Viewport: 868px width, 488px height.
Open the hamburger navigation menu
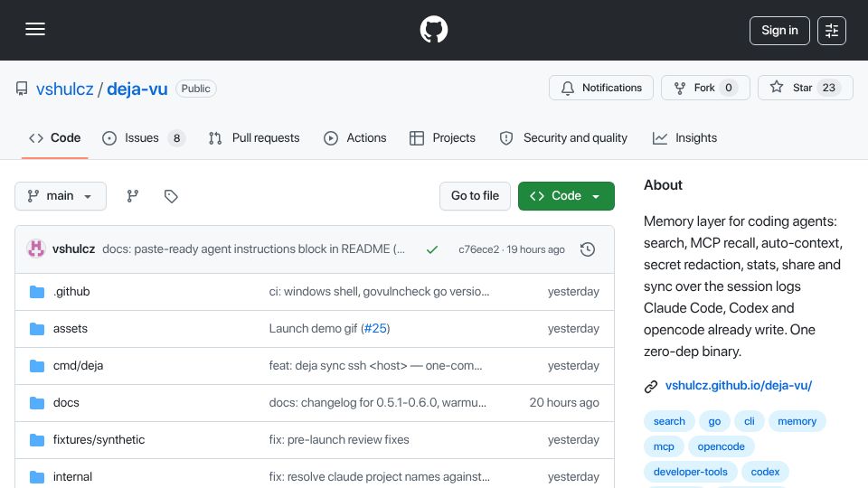35,29
